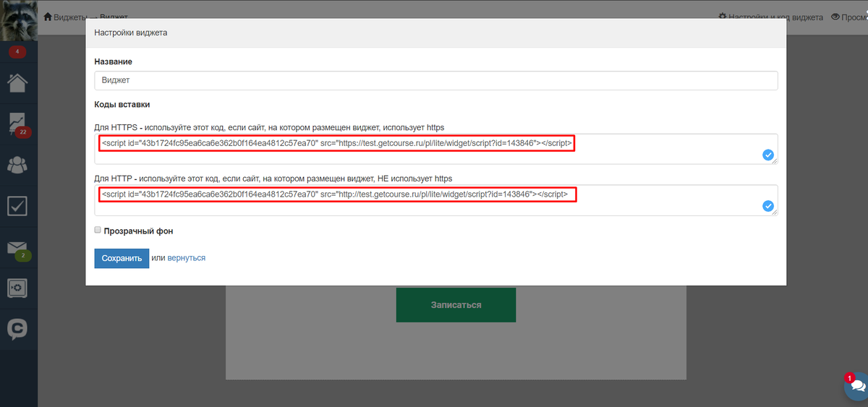
Task: Open the users group icon in the sidebar
Action: click(18, 165)
